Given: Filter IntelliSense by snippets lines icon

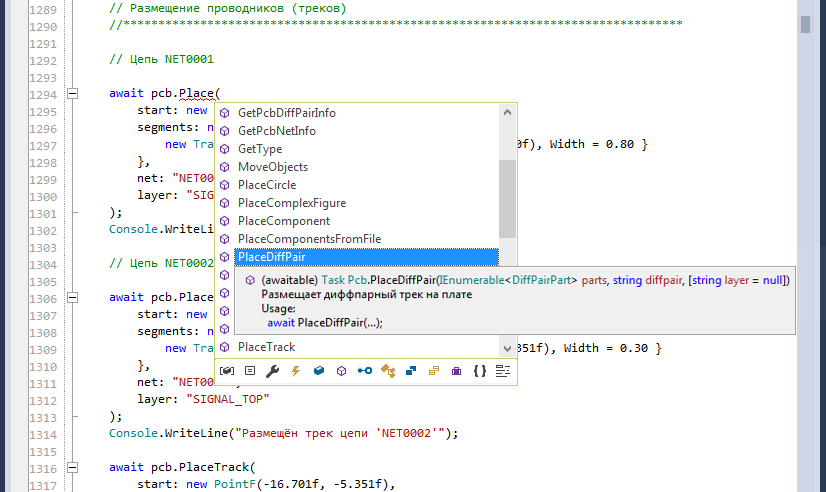Looking at the screenshot, I should click(503, 371).
